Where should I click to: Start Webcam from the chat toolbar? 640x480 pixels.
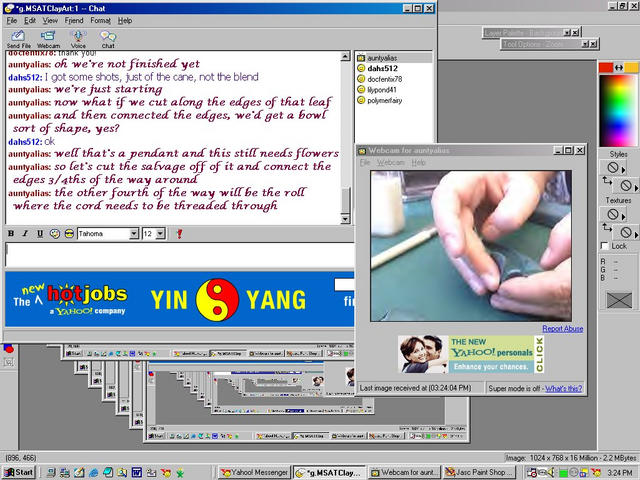tap(48, 39)
